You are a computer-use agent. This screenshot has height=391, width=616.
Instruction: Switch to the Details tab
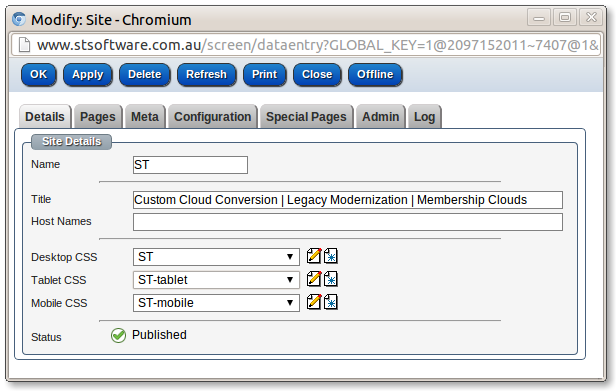(x=45, y=117)
